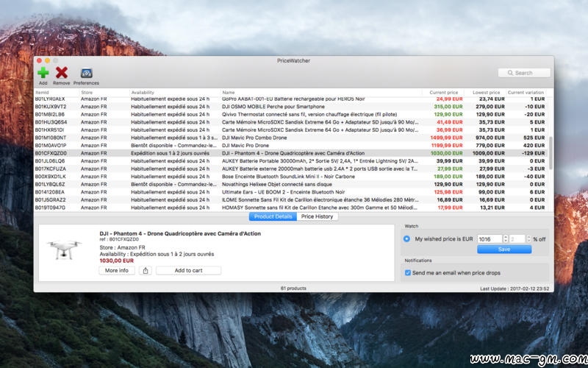The height and width of the screenshot is (368, 588).
Task: Select the 'DJI Mavic Pro Drone' row name
Action: tap(245, 145)
